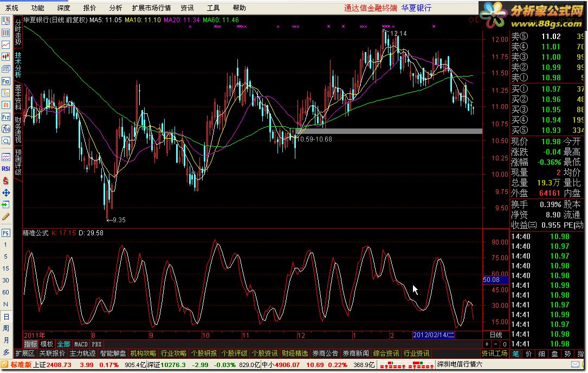
Task: Select the RSI indicator icon
Action: click(x=5, y=169)
